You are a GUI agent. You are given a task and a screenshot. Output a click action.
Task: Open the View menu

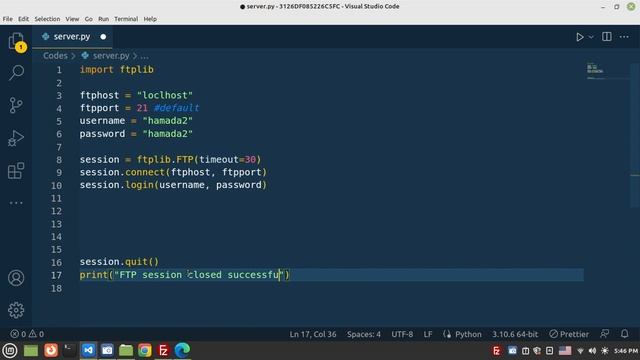tap(72, 19)
